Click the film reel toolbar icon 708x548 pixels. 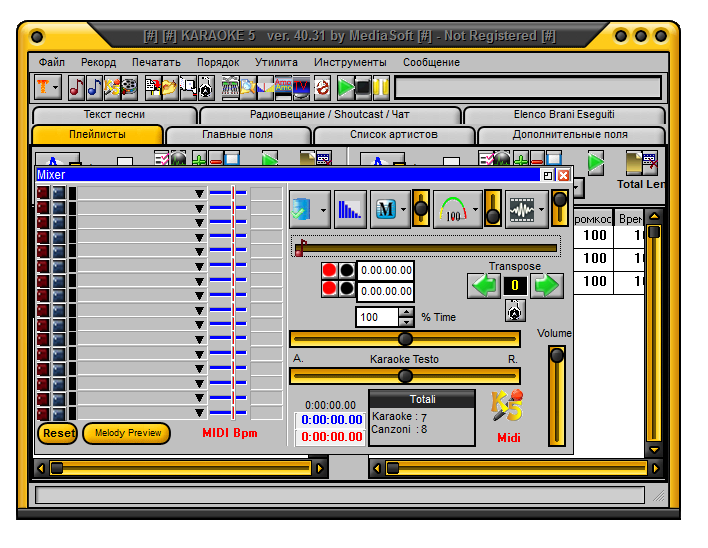[x=129, y=87]
